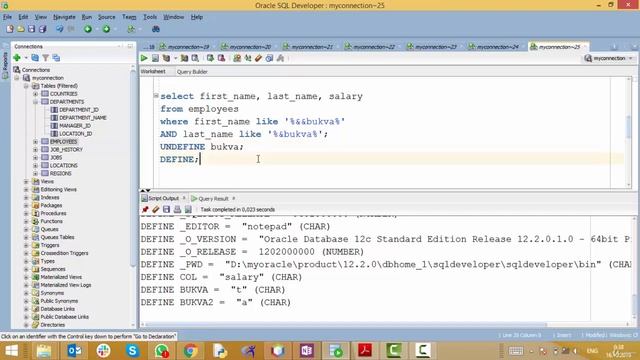Collapse the Tables (Filtered) node
Screen dimensions: 640x360
tap(26, 86)
